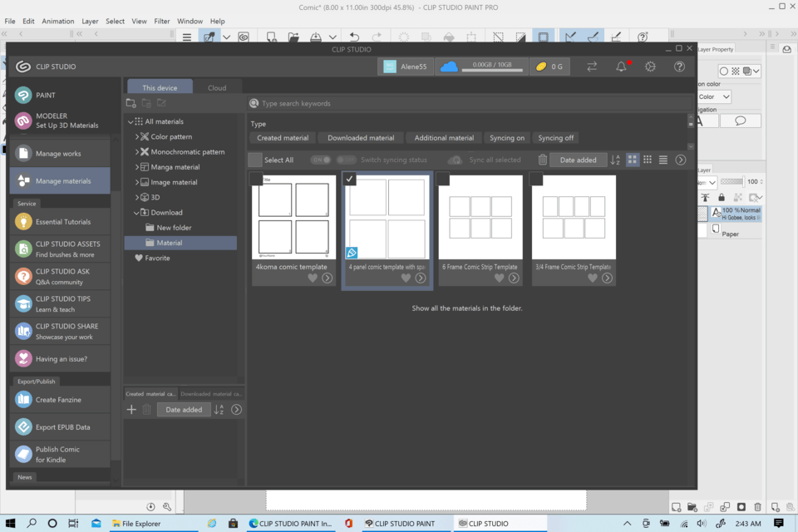Toggle syncing ON switch

click(x=321, y=160)
